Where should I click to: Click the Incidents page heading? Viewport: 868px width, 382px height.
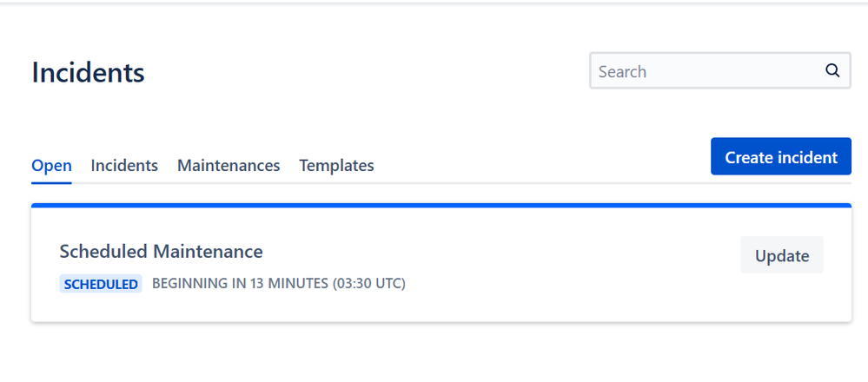tap(88, 72)
